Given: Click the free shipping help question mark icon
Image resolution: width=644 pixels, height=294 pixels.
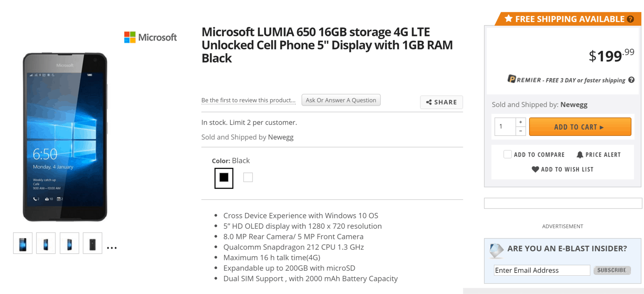Looking at the screenshot, I should (630, 19).
